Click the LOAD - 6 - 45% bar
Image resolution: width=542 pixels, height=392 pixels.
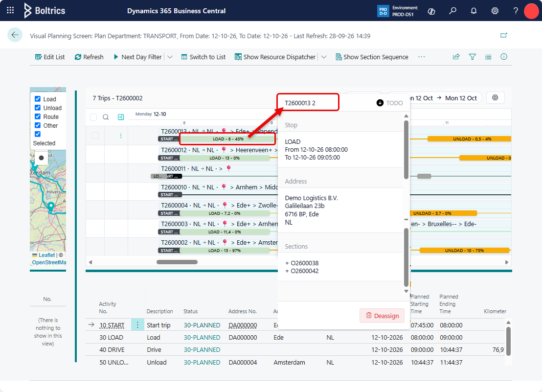tap(227, 139)
